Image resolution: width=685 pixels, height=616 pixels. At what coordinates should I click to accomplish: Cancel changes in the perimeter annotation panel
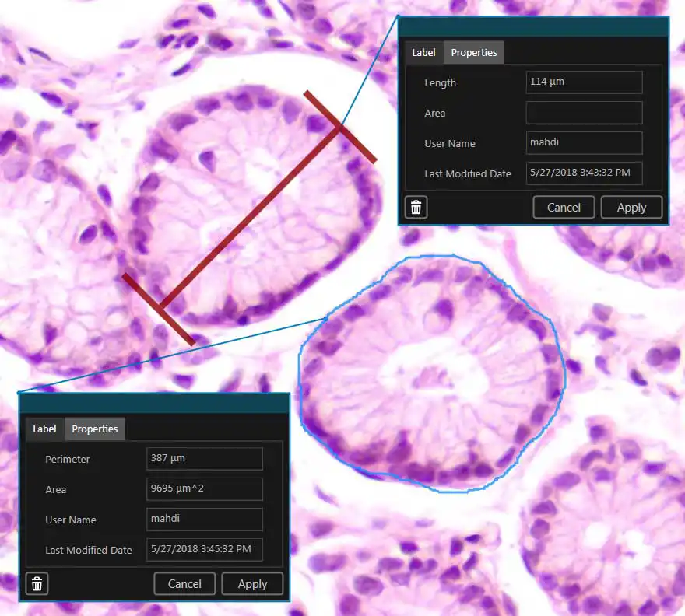tap(184, 584)
